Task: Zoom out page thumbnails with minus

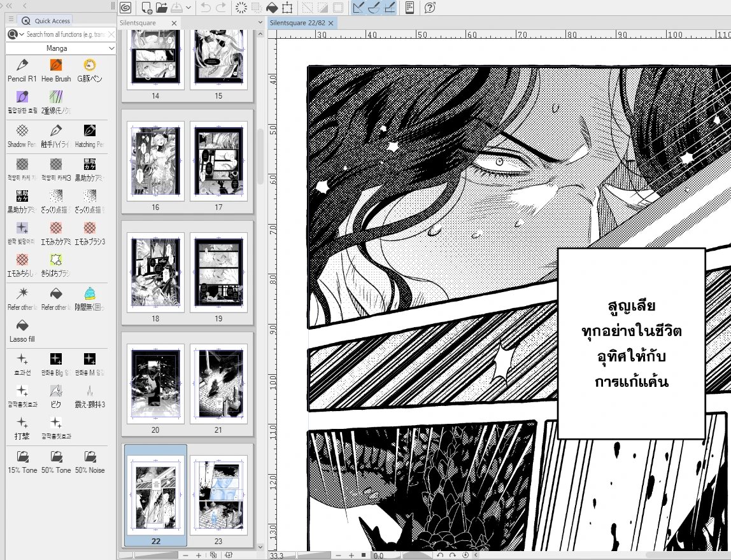Action: [x=185, y=556]
